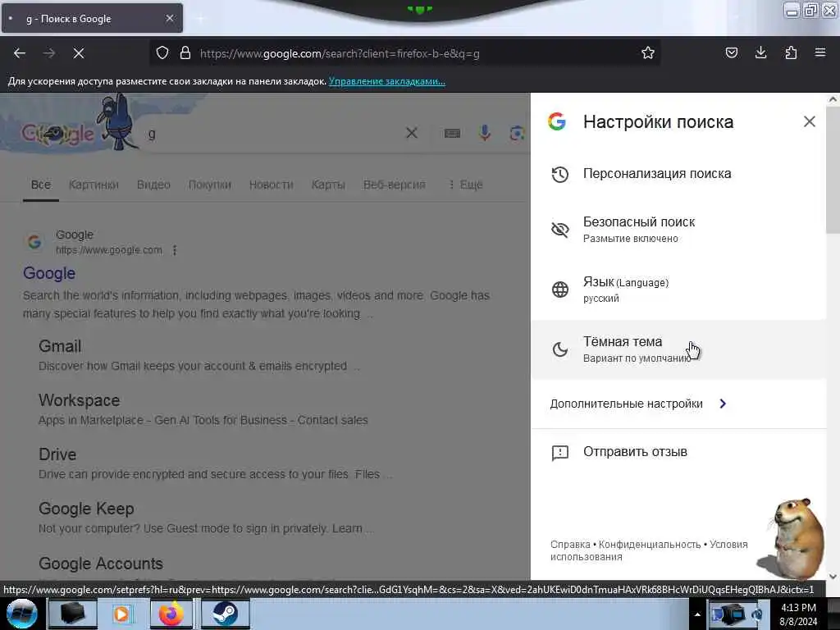Viewport: 840px width, 630px height.
Task: Search by image with the Lens icon
Action: coord(517,133)
